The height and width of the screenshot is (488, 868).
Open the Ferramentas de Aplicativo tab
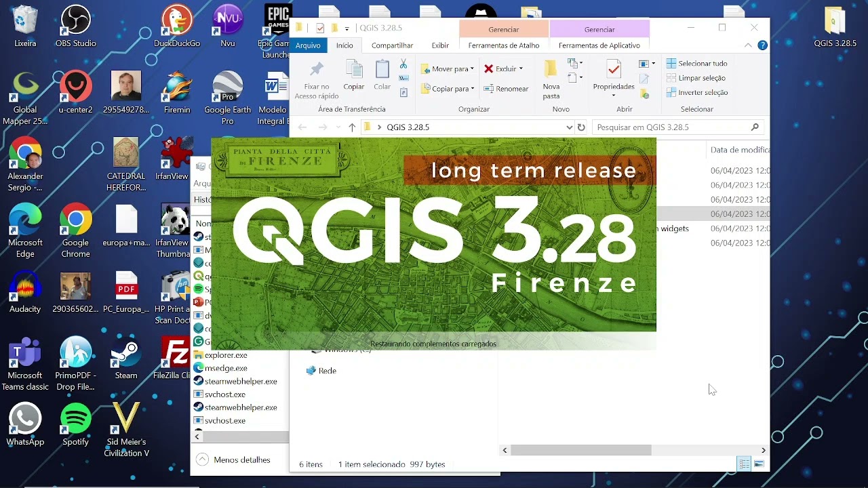[x=599, y=45]
